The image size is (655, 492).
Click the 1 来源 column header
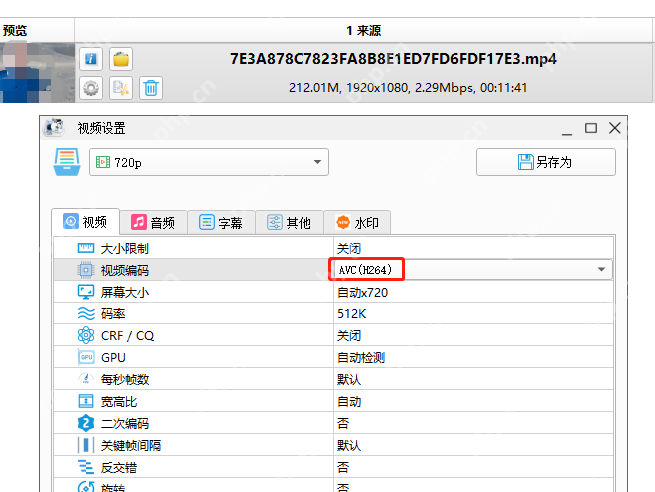point(363,30)
